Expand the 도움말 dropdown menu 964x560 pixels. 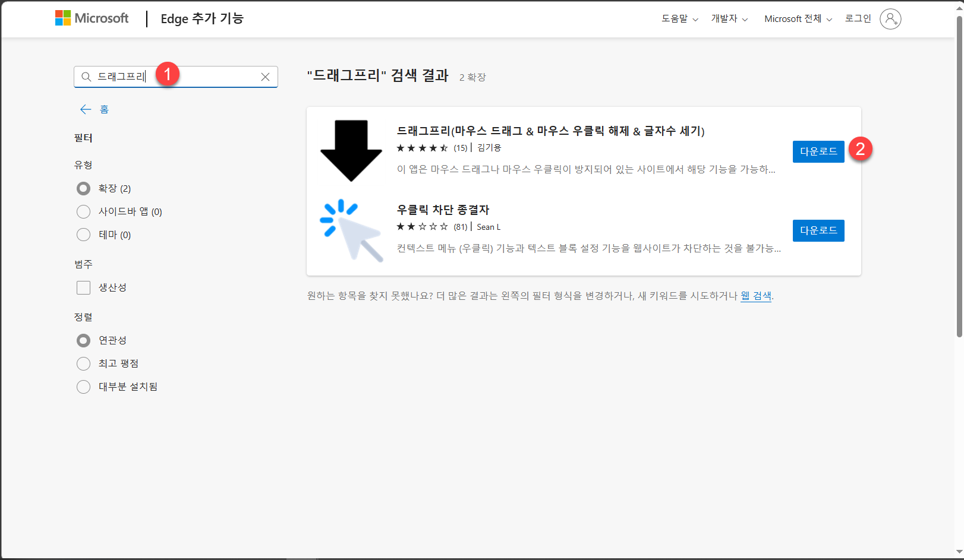680,18
